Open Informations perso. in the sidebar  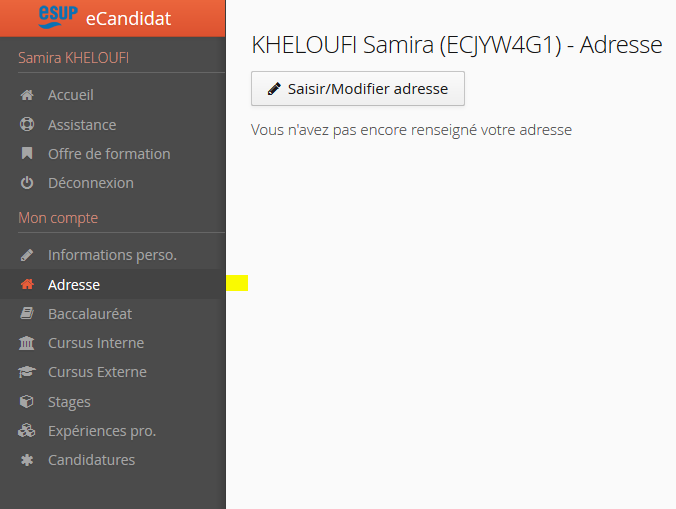tap(112, 255)
